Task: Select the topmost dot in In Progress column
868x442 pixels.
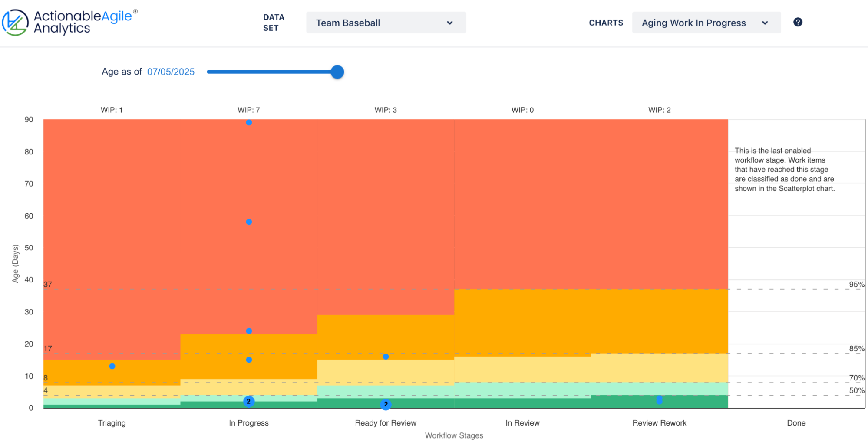Action: pos(249,123)
